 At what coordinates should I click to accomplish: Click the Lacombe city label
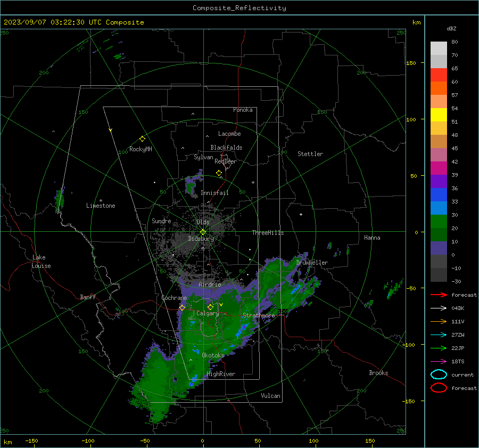229,134
